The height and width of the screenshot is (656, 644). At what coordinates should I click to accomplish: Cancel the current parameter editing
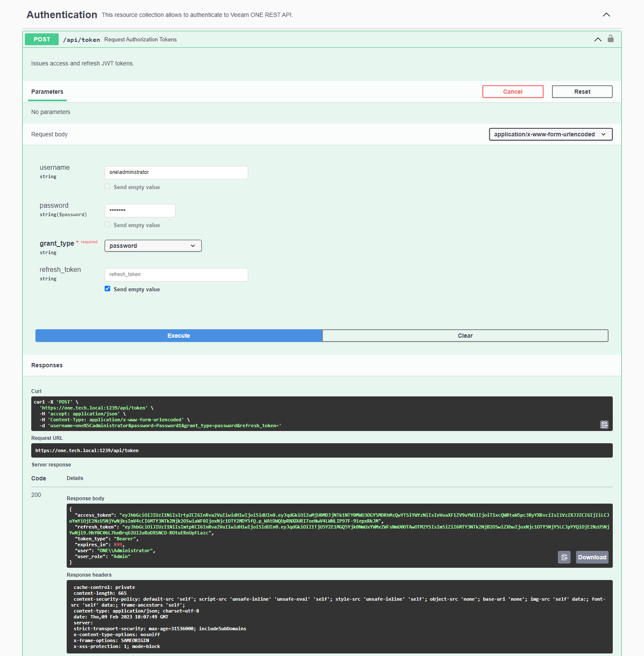513,91
